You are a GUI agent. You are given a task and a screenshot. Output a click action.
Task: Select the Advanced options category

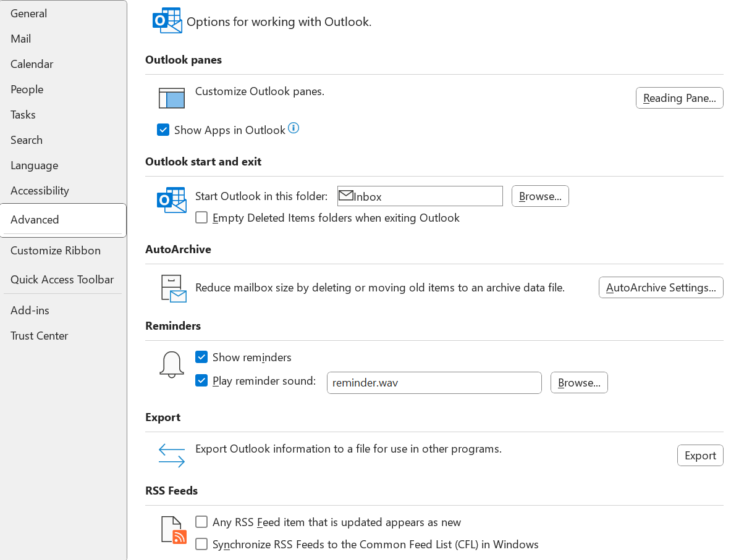[x=64, y=220]
